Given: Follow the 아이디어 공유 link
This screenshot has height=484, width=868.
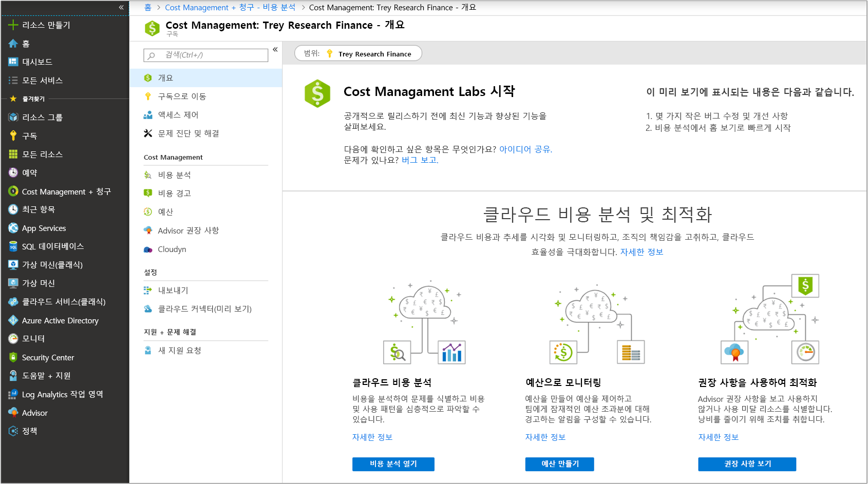Looking at the screenshot, I should [525, 149].
